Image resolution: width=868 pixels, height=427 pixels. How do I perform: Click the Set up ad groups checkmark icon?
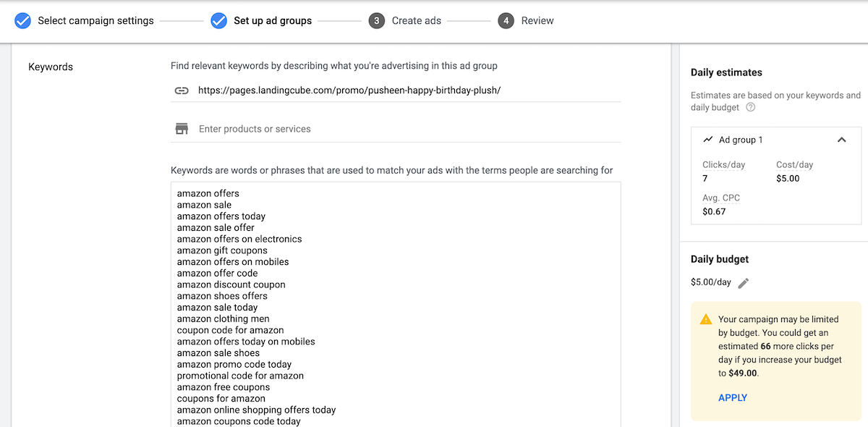219,20
